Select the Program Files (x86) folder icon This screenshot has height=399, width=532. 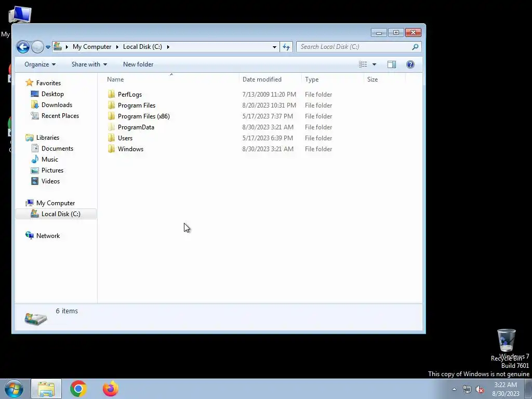pyautogui.click(x=111, y=116)
